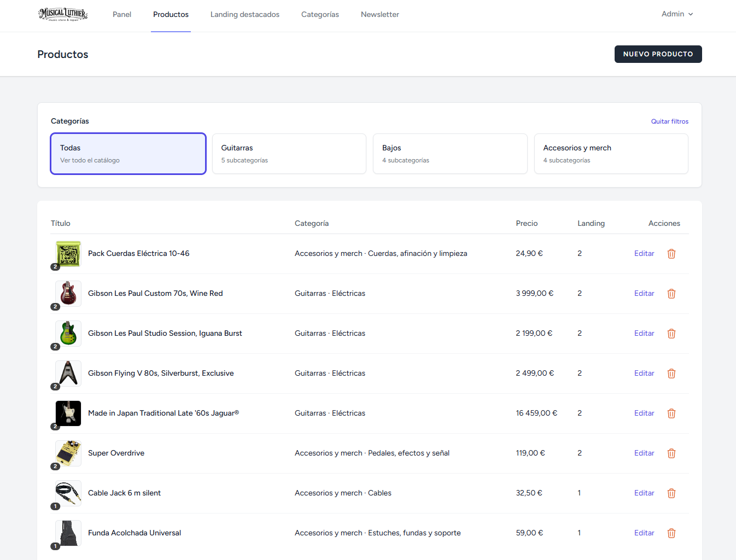Edit Pack Cuerdas Eléctrica 10-46
Viewport: 736px width, 560px height.
point(644,254)
